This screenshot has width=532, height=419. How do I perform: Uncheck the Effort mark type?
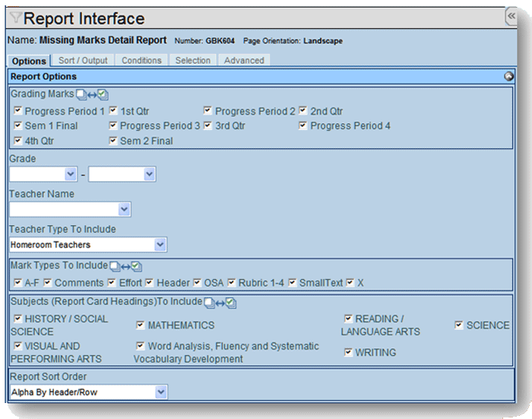[112, 282]
